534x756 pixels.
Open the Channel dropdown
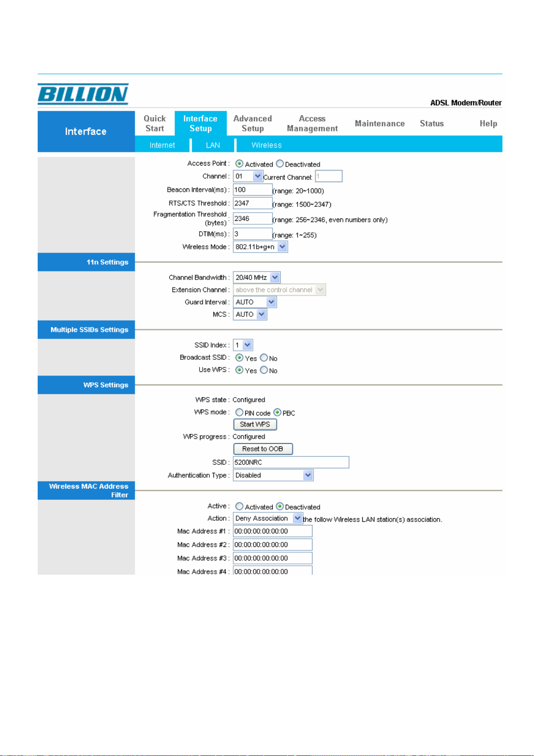point(248,176)
